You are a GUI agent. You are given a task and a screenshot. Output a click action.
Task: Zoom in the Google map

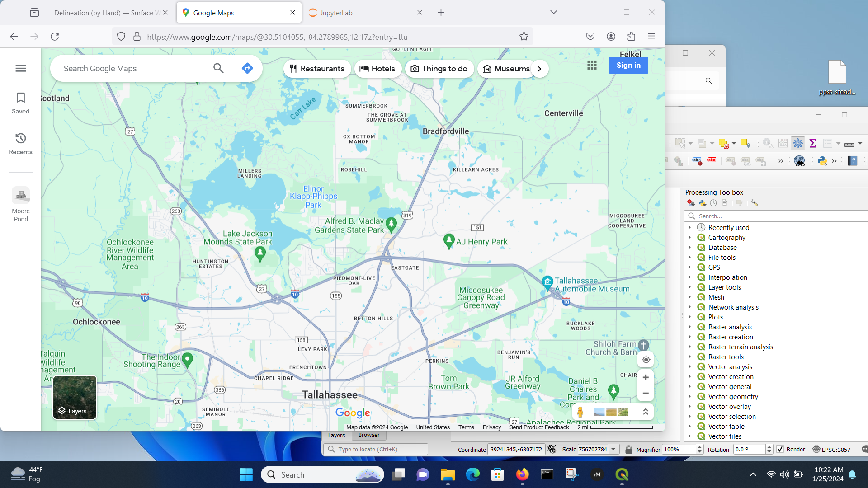tap(646, 377)
